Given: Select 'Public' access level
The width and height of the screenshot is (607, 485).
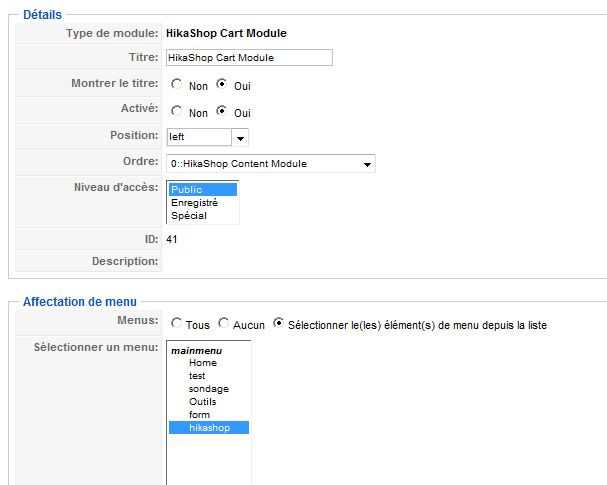Looking at the screenshot, I should 203,190.
